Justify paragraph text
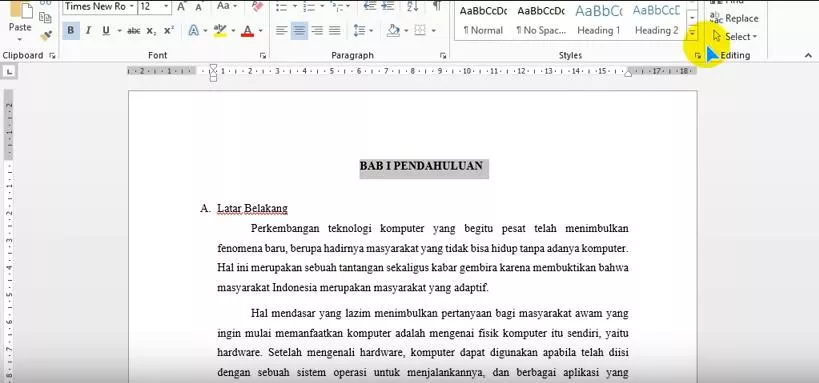The image size is (819, 383). coord(335,31)
